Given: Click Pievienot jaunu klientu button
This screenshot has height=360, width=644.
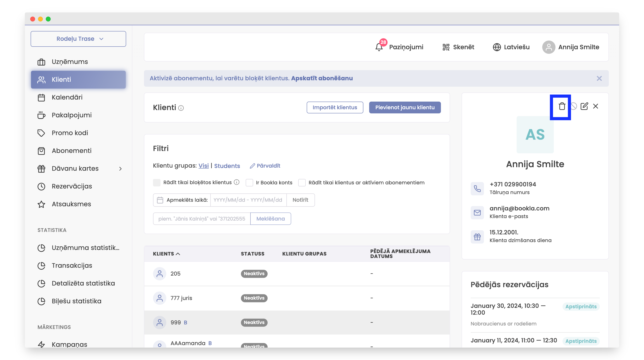Looking at the screenshot, I should (x=405, y=107).
